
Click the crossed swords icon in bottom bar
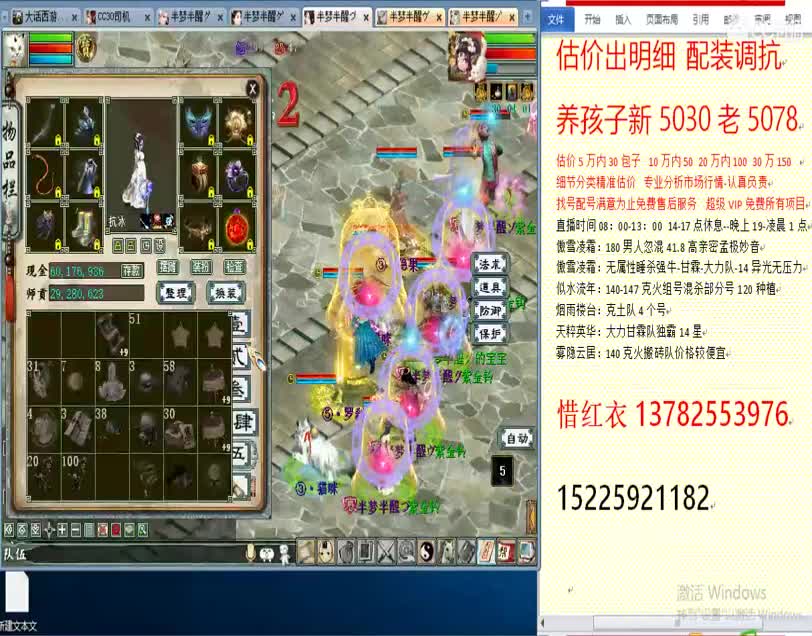click(386, 552)
